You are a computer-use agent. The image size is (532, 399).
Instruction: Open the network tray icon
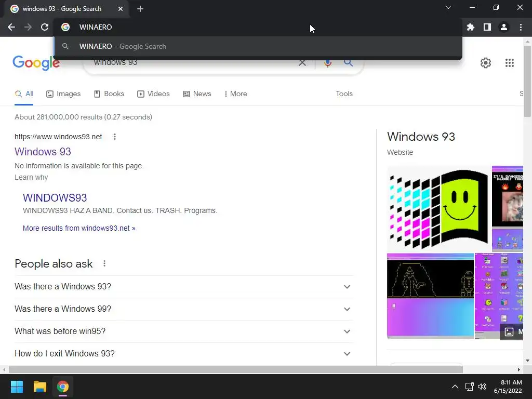click(x=470, y=387)
